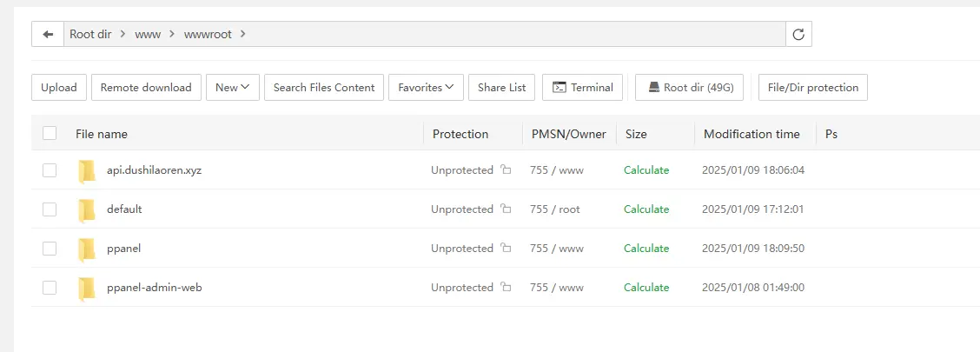Open the Favorites dropdown

click(426, 88)
